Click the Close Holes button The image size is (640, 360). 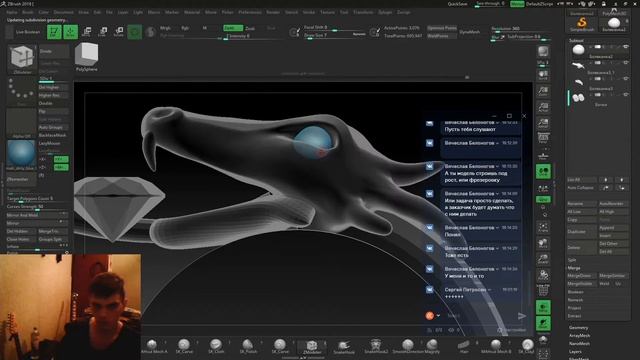[x=21, y=239]
